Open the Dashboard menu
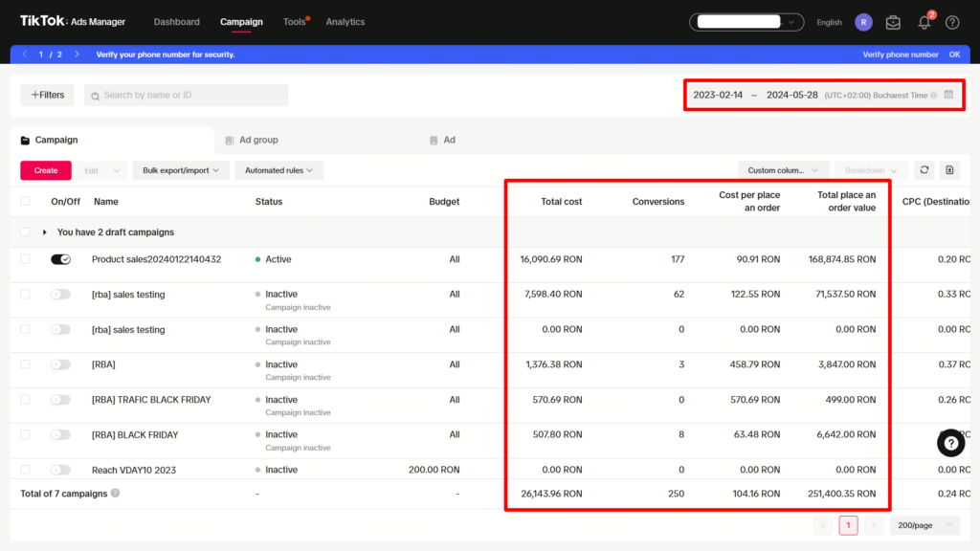 pyautogui.click(x=177, y=22)
